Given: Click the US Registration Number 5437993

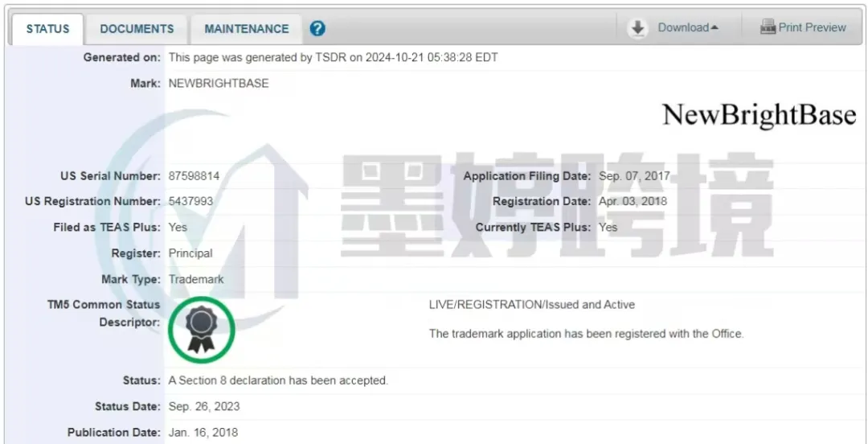Looking at the screenshot, I should (x=190, y=201).
